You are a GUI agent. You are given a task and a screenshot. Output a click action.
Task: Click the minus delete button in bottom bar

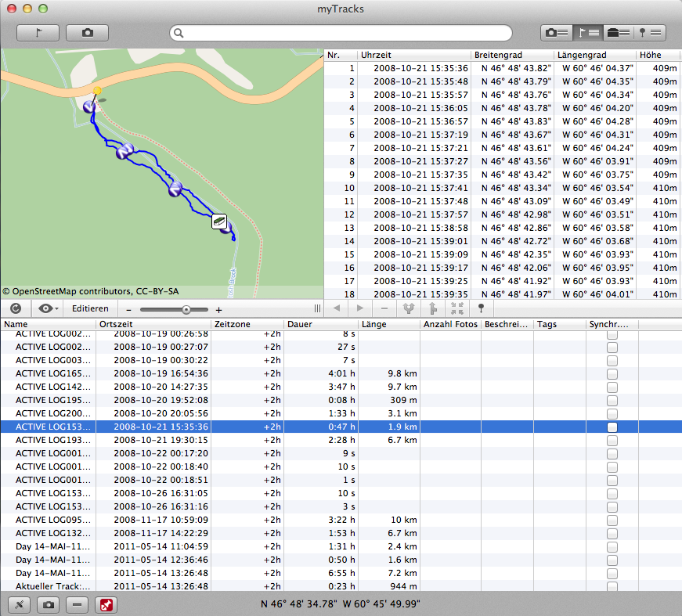[x=77, y=605]
